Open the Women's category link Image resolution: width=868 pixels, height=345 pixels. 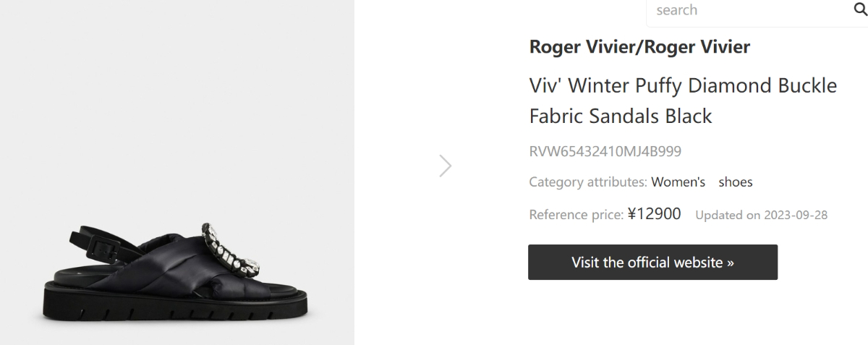tap(678, 182)
